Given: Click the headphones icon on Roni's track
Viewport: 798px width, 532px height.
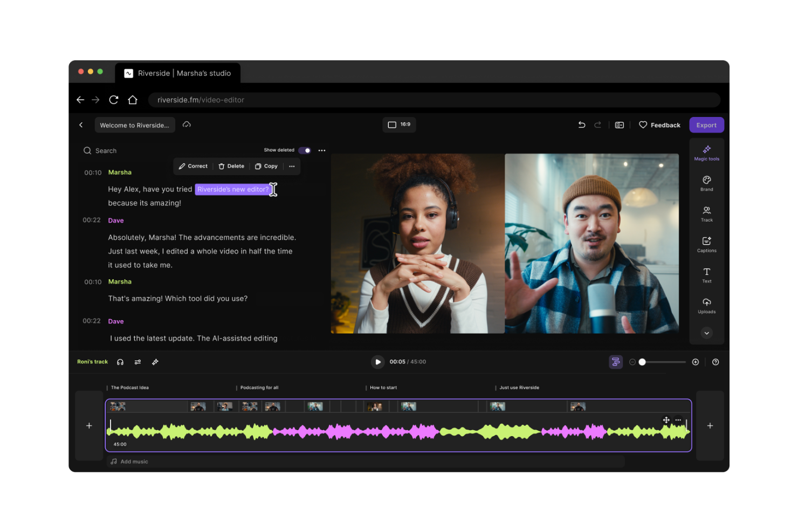Looking at the screenshot, I should (x=120, y=362).
